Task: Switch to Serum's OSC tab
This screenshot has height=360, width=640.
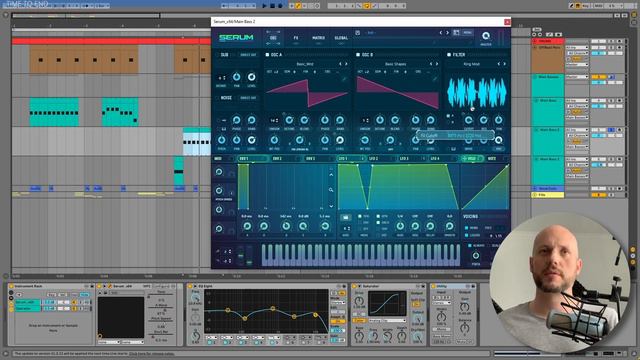Action: pyautogui.click(x=273, y=38)
